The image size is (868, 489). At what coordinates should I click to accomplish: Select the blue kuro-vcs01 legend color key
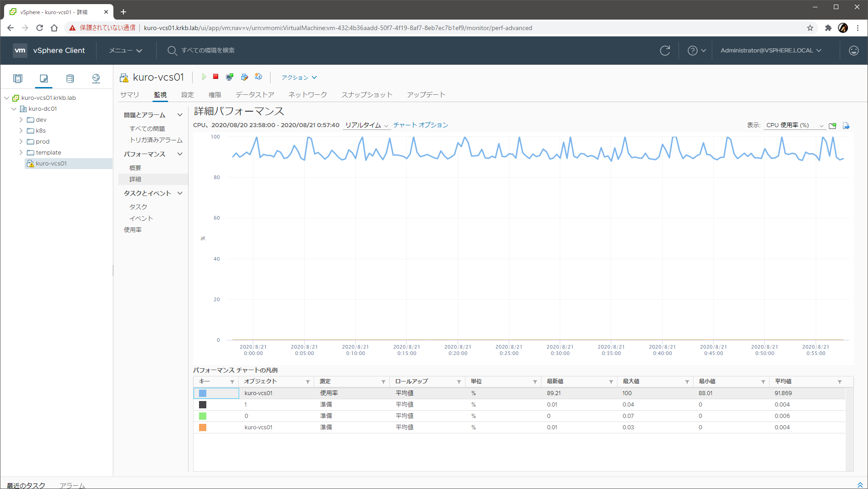[203, 393]
